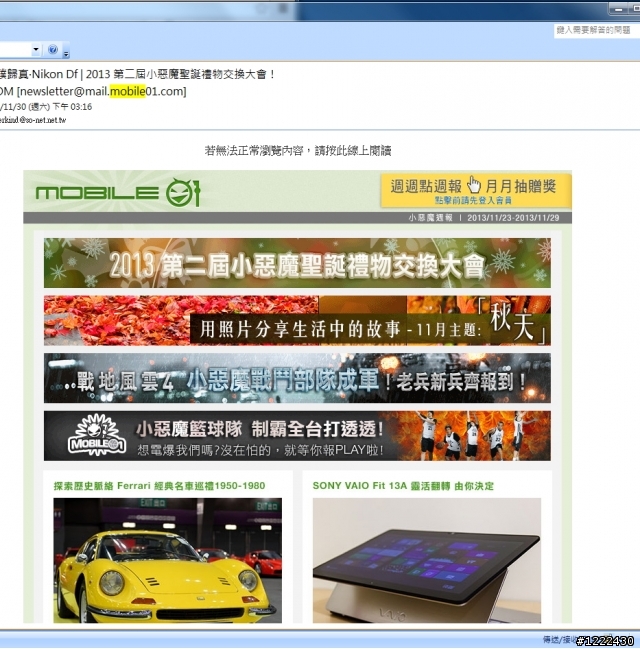Open the Ferrari classic cars article title
This screenshot has height=649, width=640.
[x=159, y=486]
